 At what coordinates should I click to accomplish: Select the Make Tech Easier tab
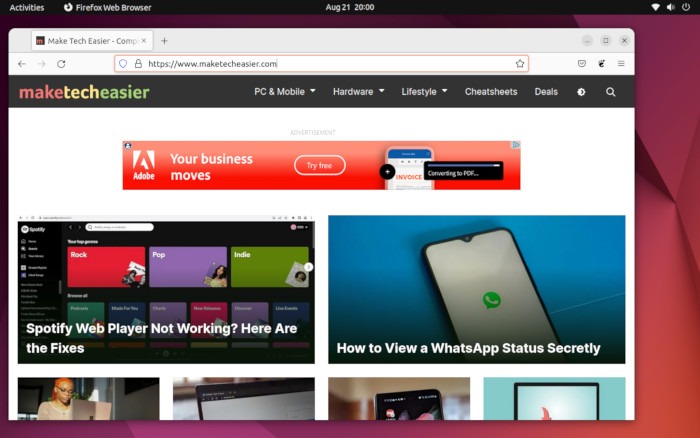point(92,41)
